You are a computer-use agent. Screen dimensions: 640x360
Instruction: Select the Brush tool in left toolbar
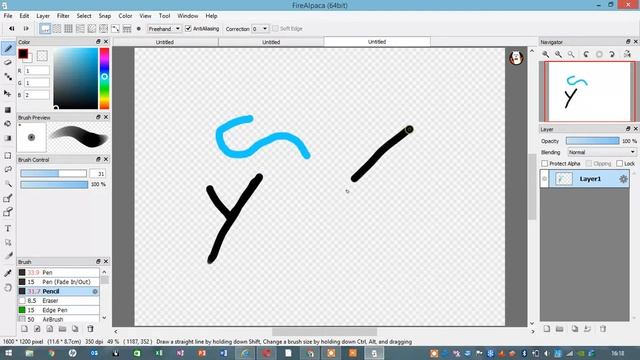(x=8, y=49)
